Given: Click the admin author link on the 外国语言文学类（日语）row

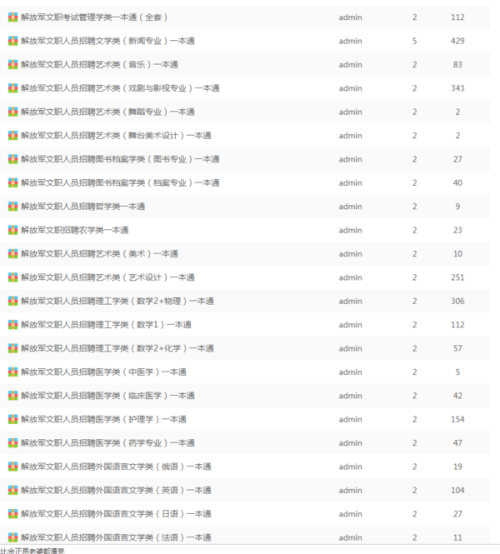Looking at the screenshot, I should (x=351, y=514).
